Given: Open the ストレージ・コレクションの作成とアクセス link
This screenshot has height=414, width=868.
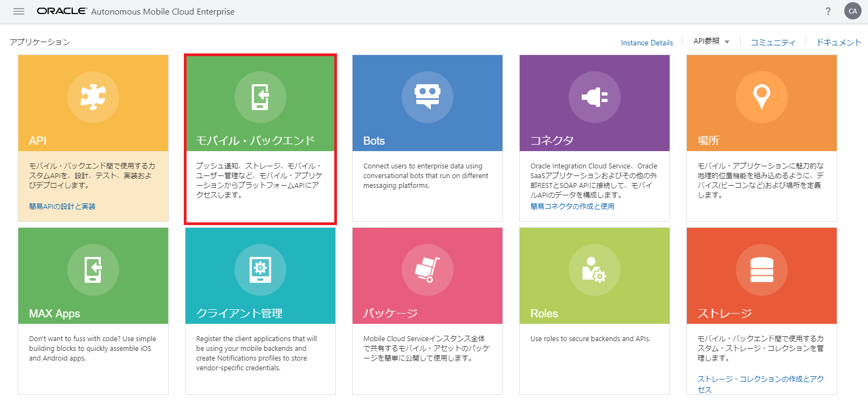Looking at the screenshot, I should [x=761, y=384].
